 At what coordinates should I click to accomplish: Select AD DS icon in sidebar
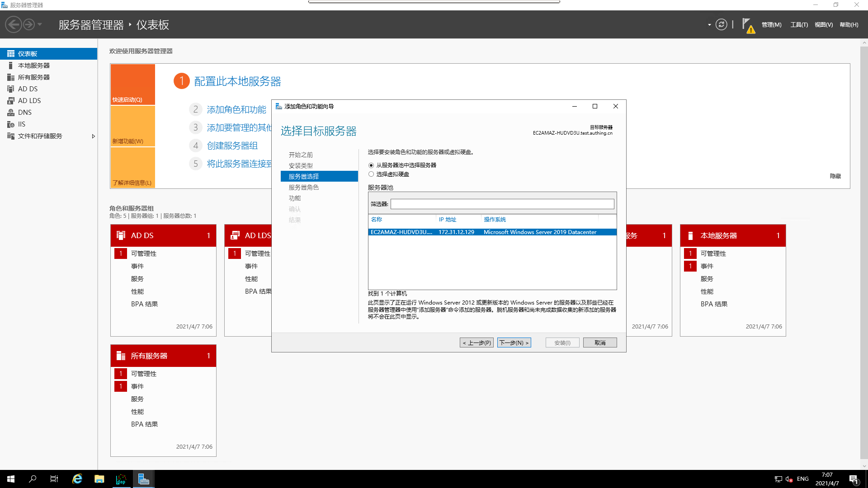coord(11,89)
